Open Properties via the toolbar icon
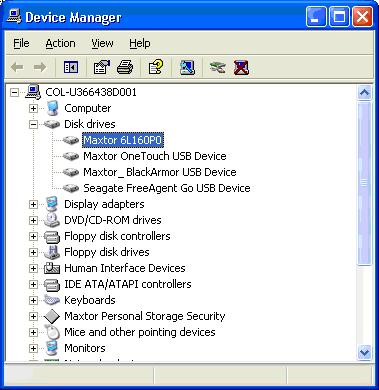Image resolution: width=379 pixels, height=390 pixels. 102,67
